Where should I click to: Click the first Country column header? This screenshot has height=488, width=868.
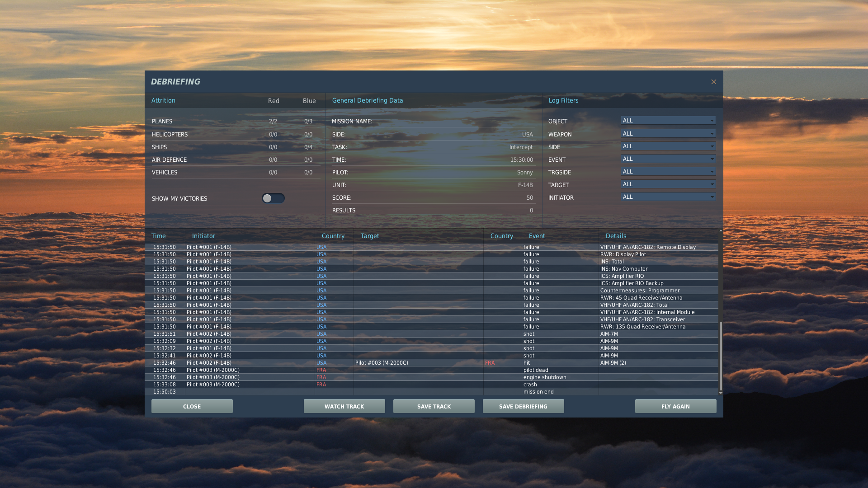pos(333,236)
